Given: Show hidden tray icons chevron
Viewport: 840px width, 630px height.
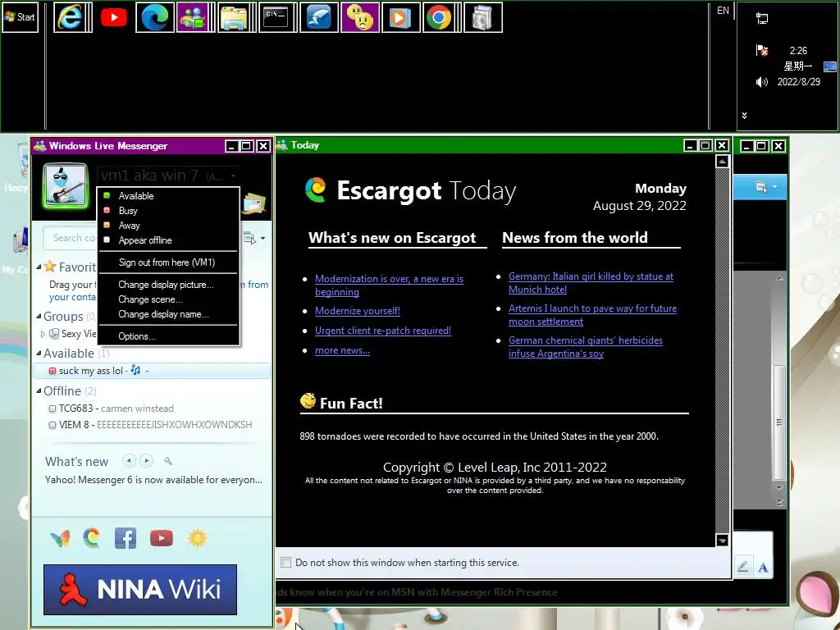Looking at the screenshot, I should click(x=744, y=115).
